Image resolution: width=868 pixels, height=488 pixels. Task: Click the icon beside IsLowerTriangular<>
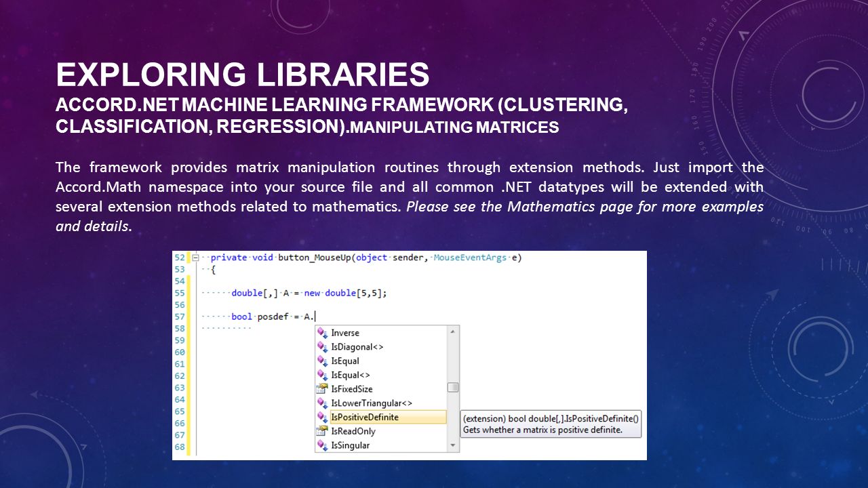point(323,403)
